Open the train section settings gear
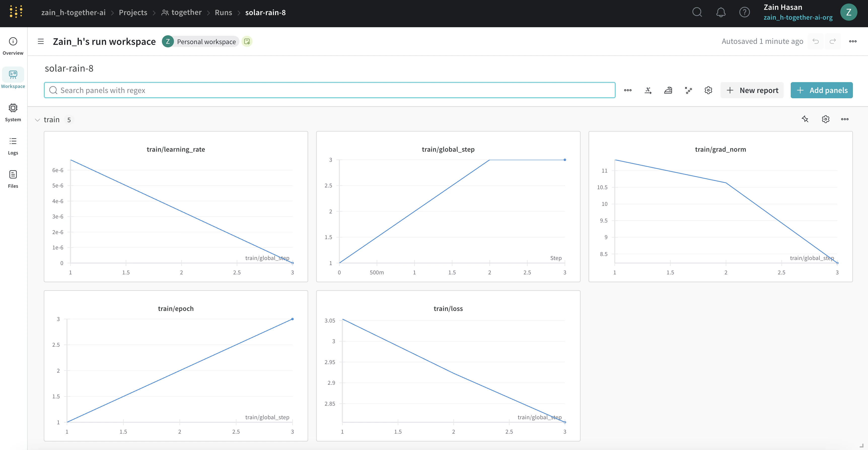Screen dimensions: 868x450 click(x=825, y=119)
